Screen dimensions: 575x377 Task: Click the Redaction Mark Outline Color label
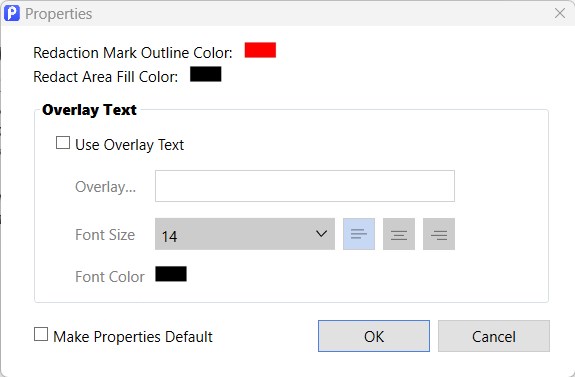pos(133,53)
